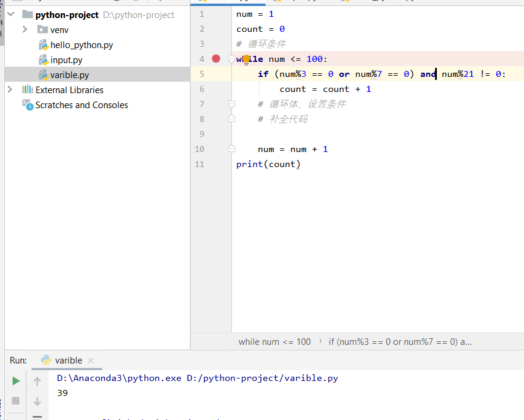The height and width of the screenshot is (420, 524).
Task: Toggle fold marker at line 10
Action: [x=231, y=148]
